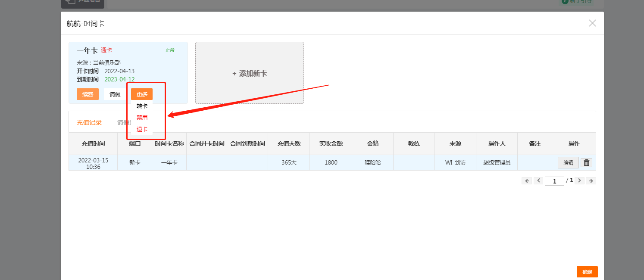This screenshot has width=644, height=280.
Task: Click 编辑 for the recharge record
Action: (568, 163)
